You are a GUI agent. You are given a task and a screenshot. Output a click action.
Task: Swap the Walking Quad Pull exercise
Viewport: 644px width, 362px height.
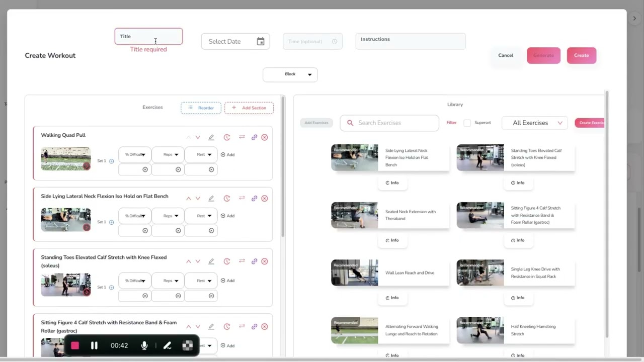click(242, 137)
